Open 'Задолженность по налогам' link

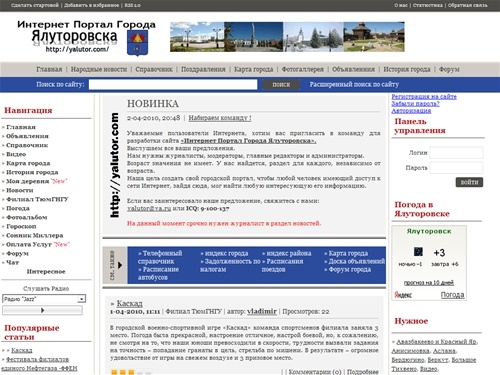point(230,265)
